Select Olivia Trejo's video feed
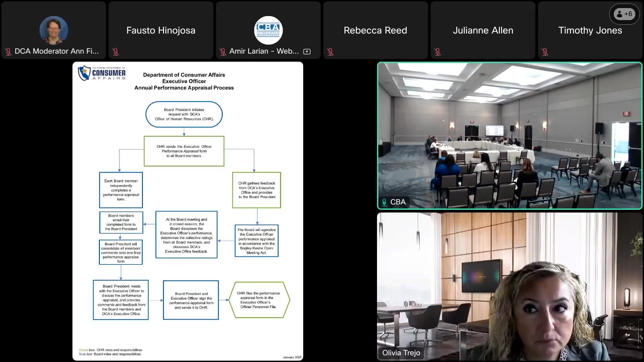Viewport: 644px width, 362px height. click(509, 286)
